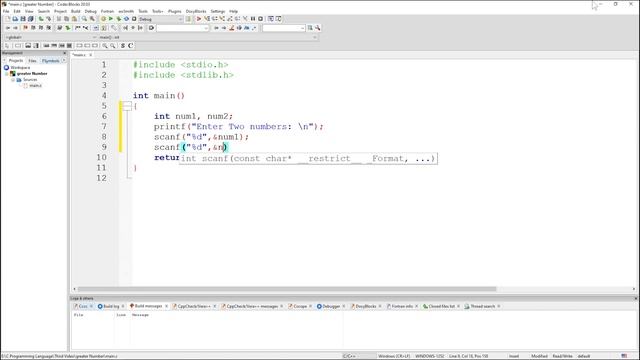
Task: Open the File menu
Action: pos(6,11)
